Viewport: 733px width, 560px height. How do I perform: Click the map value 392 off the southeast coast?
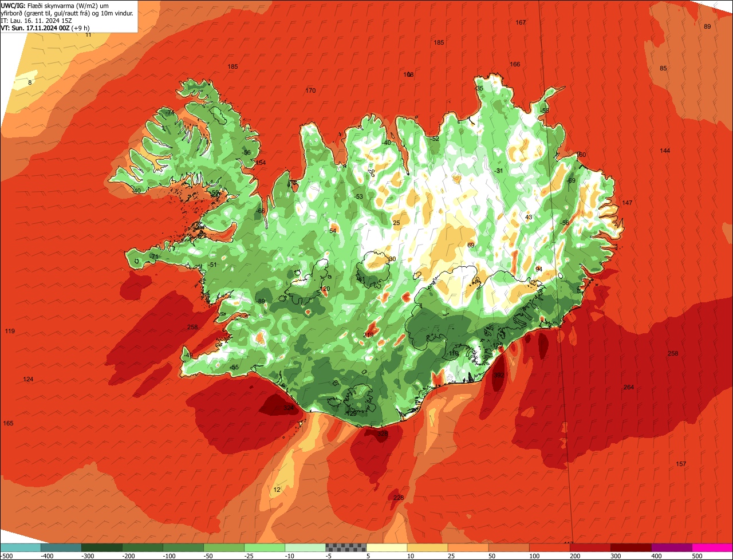(x=499, y=376)
